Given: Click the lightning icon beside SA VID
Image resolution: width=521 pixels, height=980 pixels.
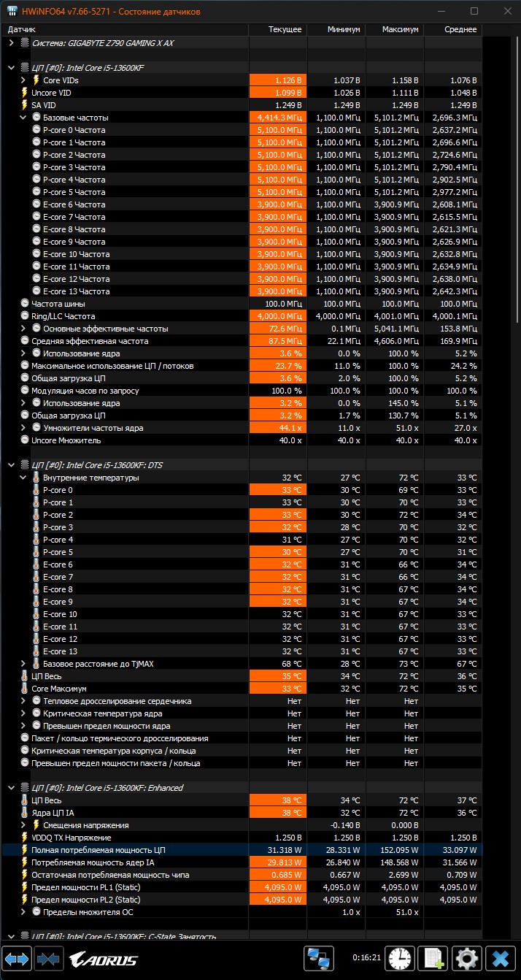Looking at the screenshot, I should tap(25, 105).
